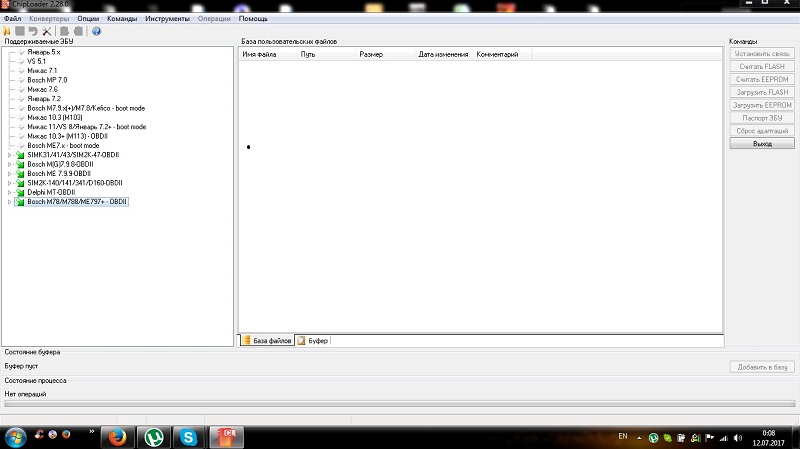Image resolution: width=800 pixels, height=449 pixels.
Task: Expand the Bosch M(G)7.9.8-OBDII tree node
Action: 10,165
